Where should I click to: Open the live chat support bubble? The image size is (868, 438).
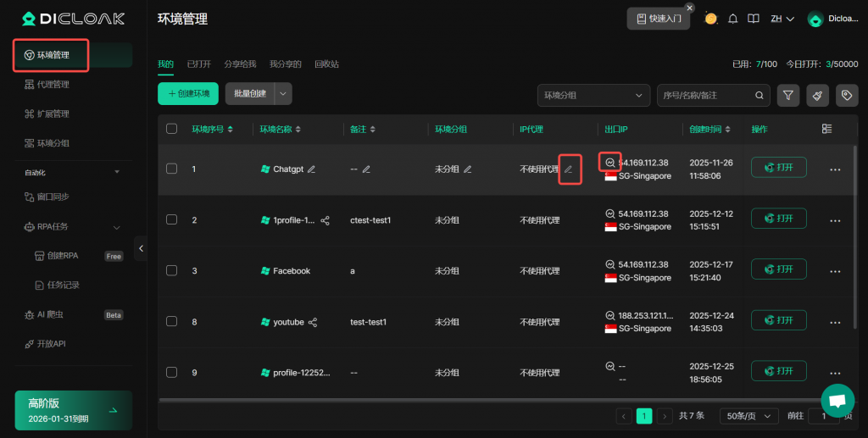point(837,401)
